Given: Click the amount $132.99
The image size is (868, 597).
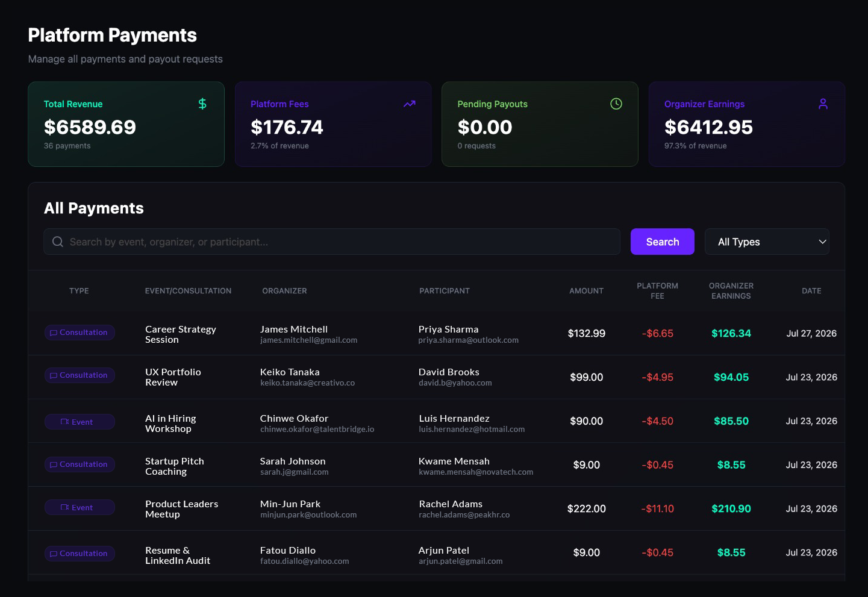Looking at the screenshot, I should [587, 334].
